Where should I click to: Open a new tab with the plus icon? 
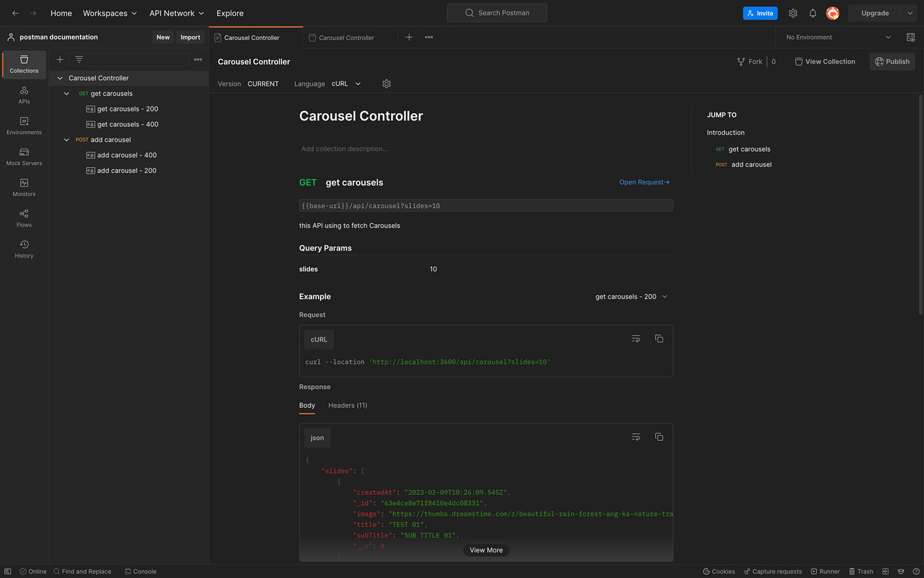coord(409,37)
